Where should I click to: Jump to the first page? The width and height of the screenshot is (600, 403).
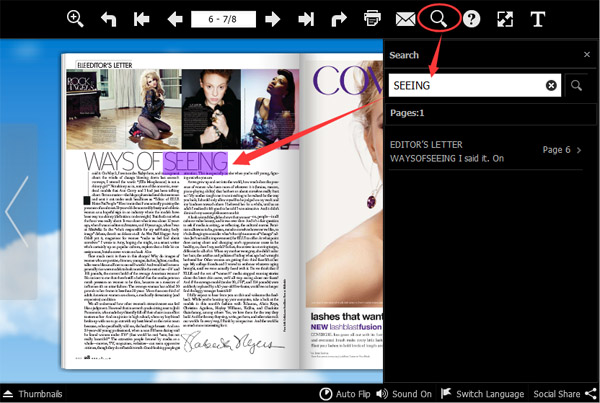[141, 18]
